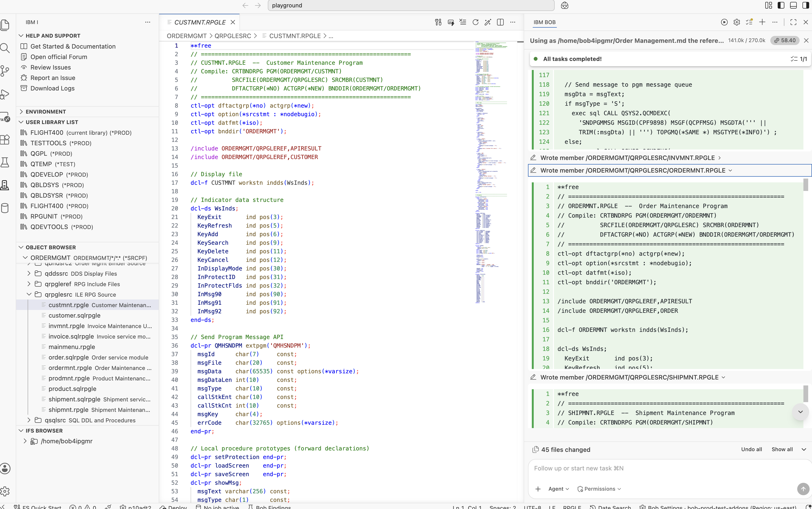Maximize the IBM BOB panel
The width and height of the screenshot is (812, 509).
793,22
